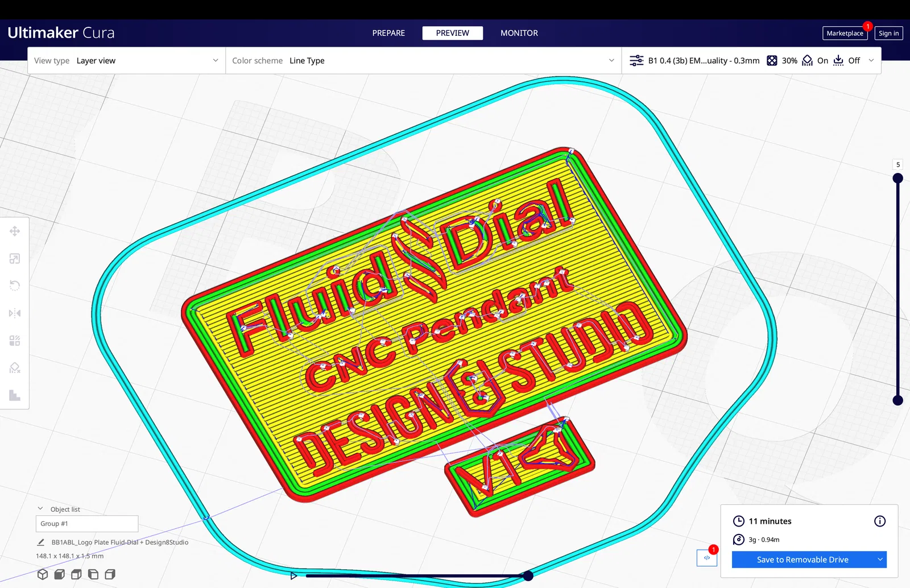Switch to top view cube icon
This screenshot has height=588, width=910.
coord(76,574)
